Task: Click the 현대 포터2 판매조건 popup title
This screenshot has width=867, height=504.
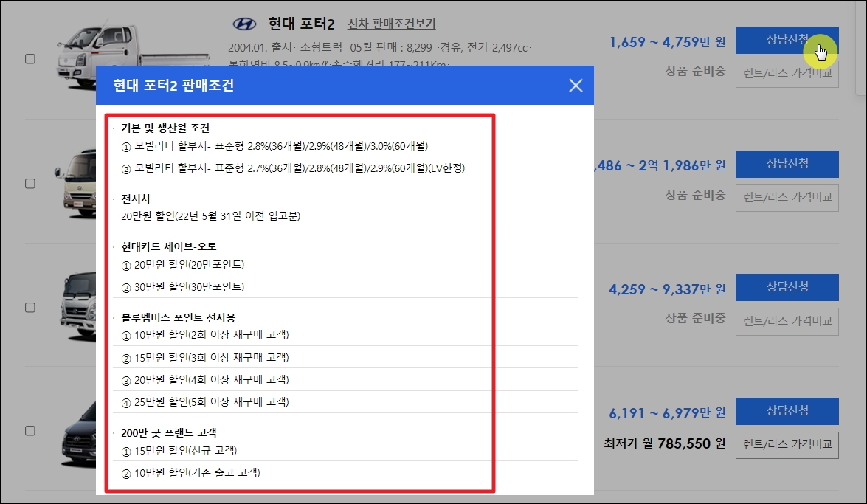Action: point(173,85)
